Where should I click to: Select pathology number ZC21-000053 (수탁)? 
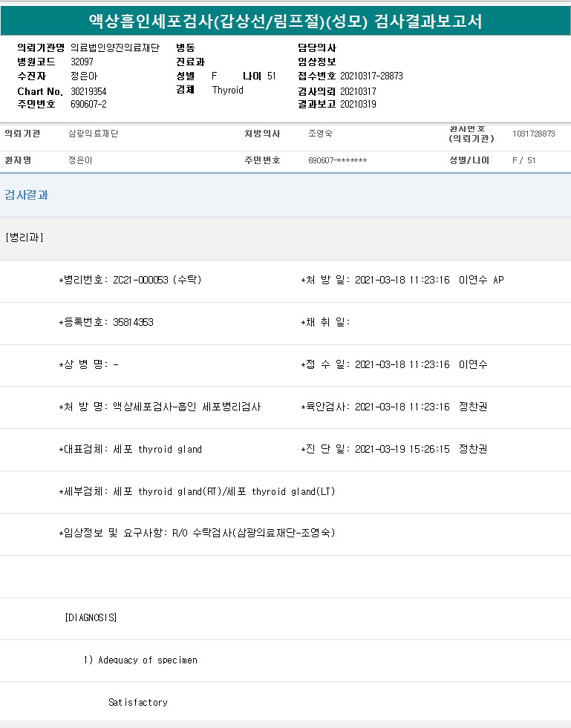(157, 280)
